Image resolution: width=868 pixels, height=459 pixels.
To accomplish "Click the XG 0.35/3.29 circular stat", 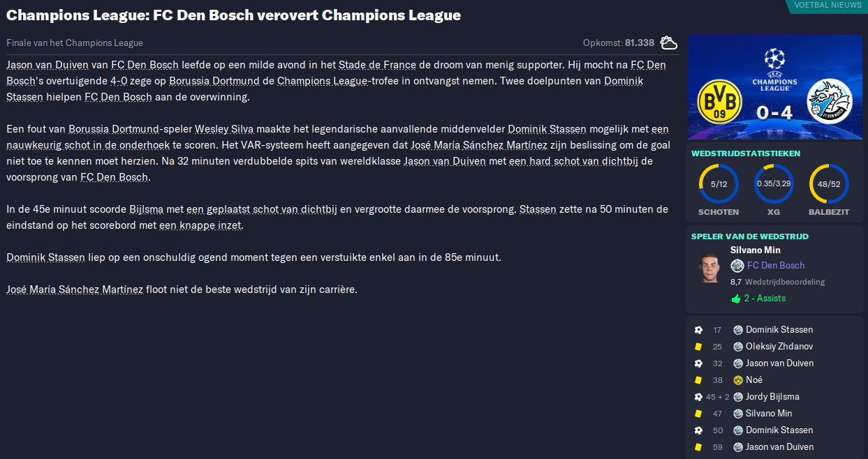I will (774, 183).
